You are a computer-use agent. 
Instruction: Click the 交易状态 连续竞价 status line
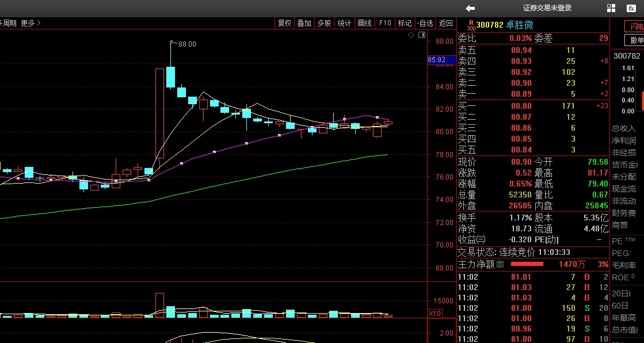coord(514,252)
